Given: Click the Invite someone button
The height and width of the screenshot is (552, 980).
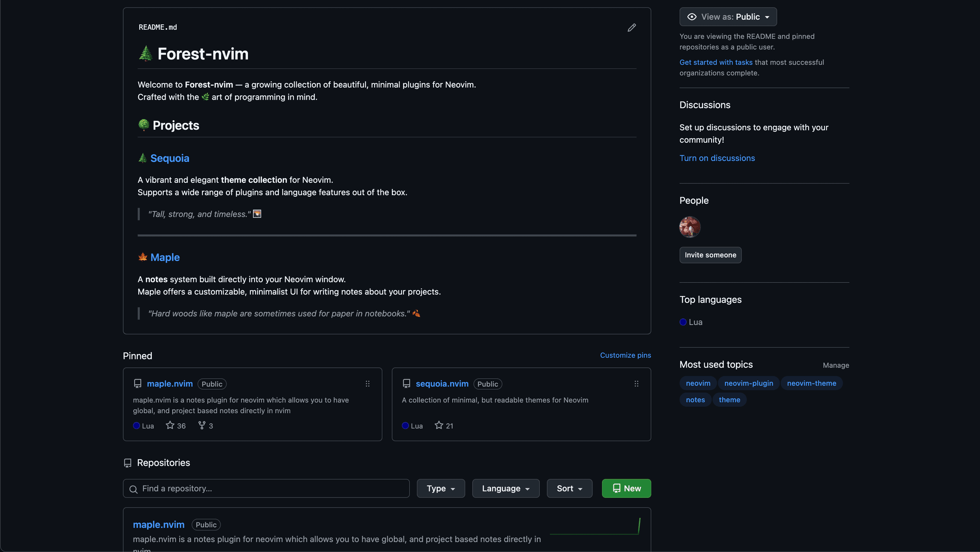Looking at the screenshot, I should [x=711, y=255].
